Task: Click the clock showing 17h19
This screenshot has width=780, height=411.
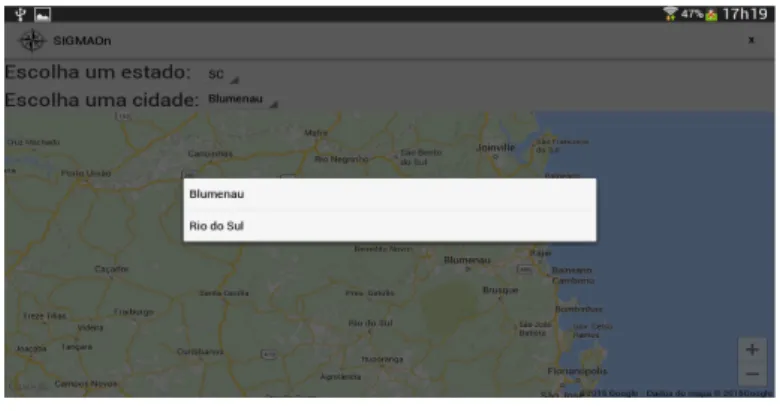Action: [x=745, y=14]
